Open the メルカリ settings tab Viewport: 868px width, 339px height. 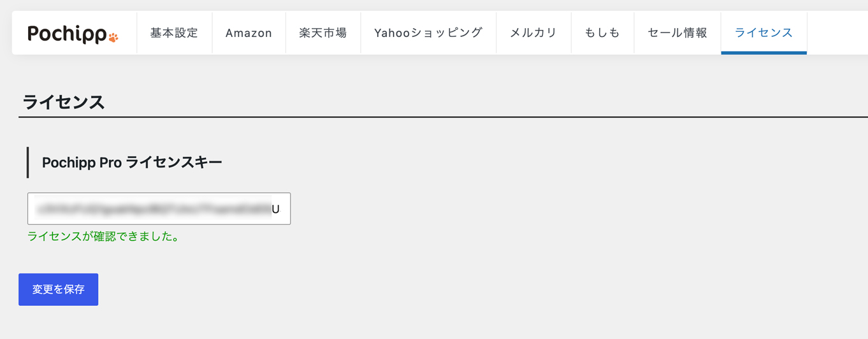[x=533, y=32]
